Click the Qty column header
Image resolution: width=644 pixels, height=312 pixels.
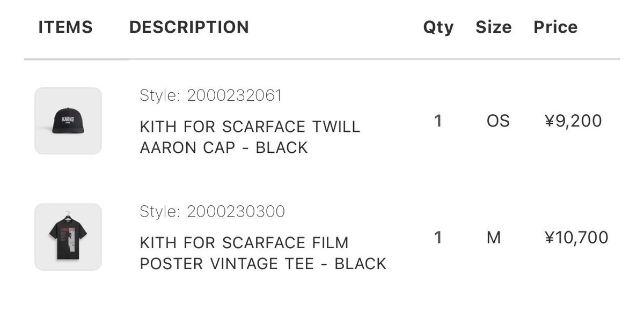point(438,27)
